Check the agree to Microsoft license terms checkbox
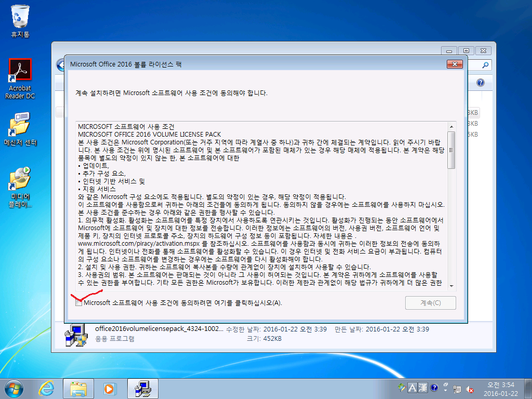 point(79,303)
